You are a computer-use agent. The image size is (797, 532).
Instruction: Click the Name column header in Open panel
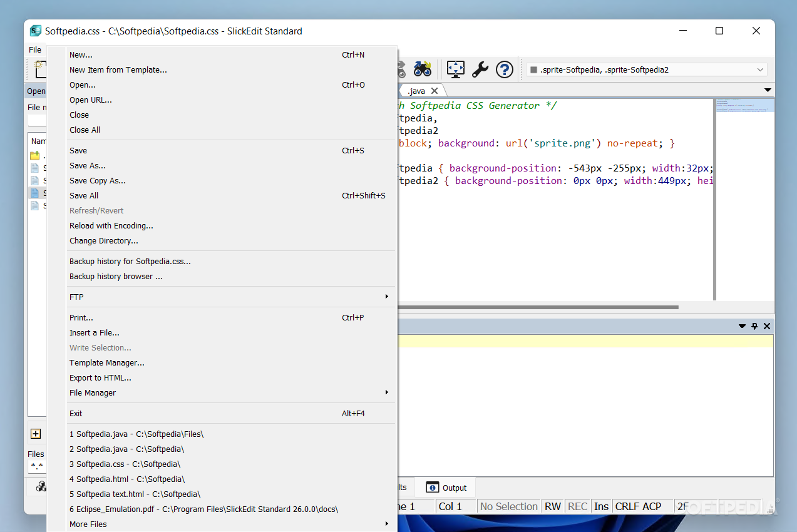[x=38, y=141]
